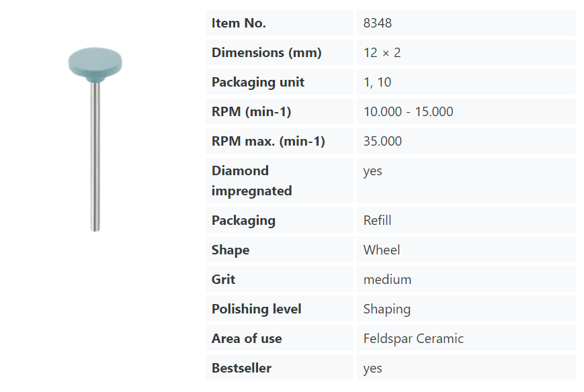Select the 10.000 - 15.000 RPM value
584x392 pixels.
coord(408,111)
